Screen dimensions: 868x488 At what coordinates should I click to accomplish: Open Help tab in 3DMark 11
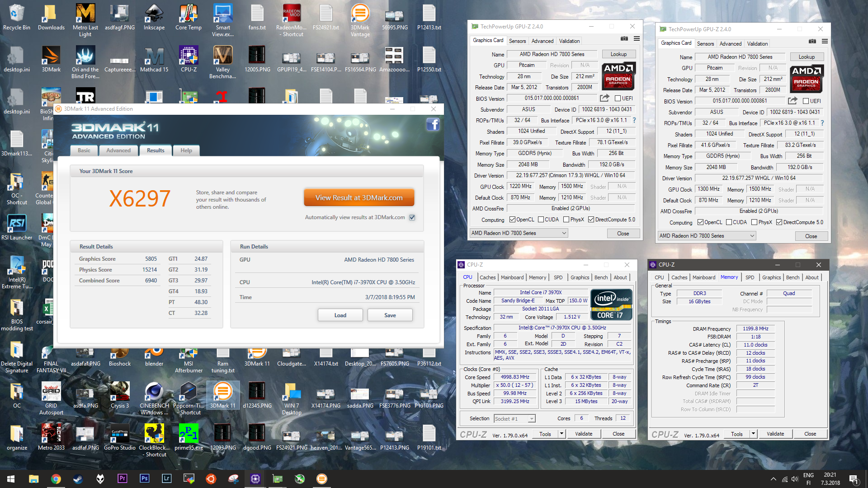[x=186, y=150]
